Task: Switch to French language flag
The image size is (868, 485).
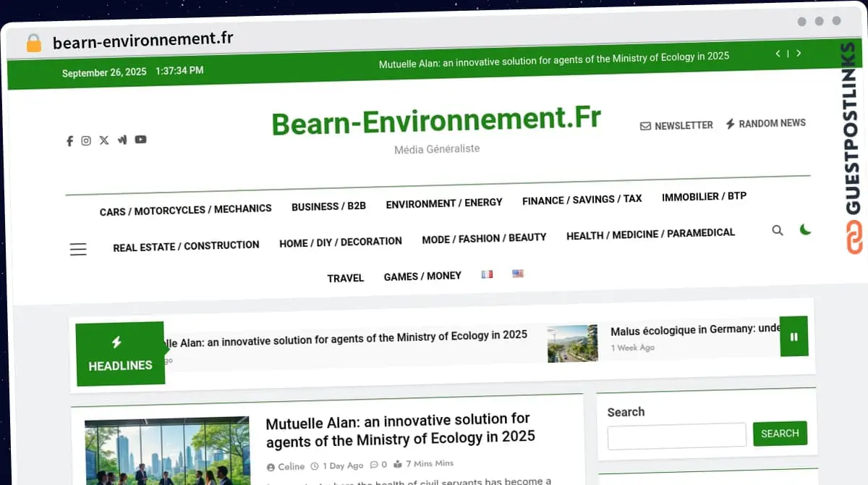Action: pos(487,274)
